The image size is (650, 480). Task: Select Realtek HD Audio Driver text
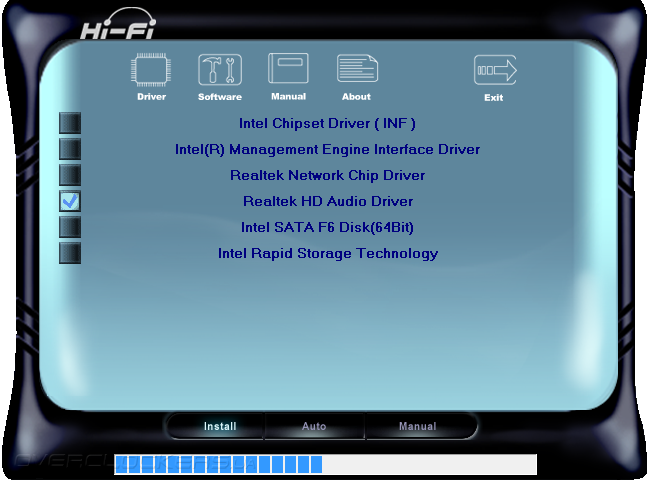328,201
